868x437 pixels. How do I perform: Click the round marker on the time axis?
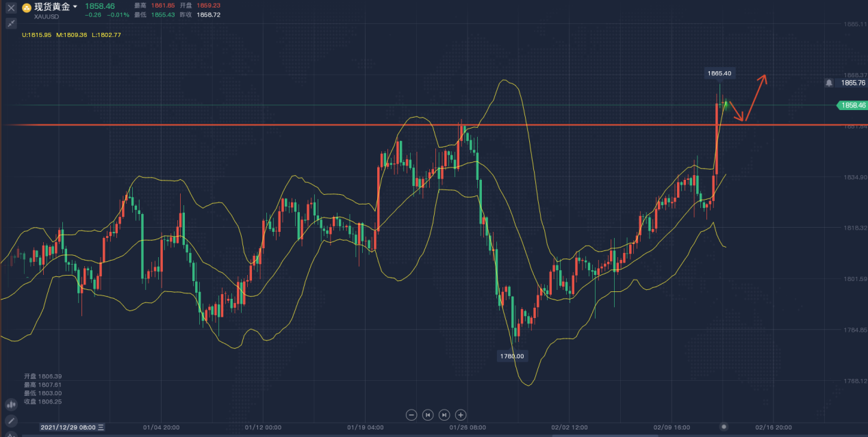[x=724, y=427]
